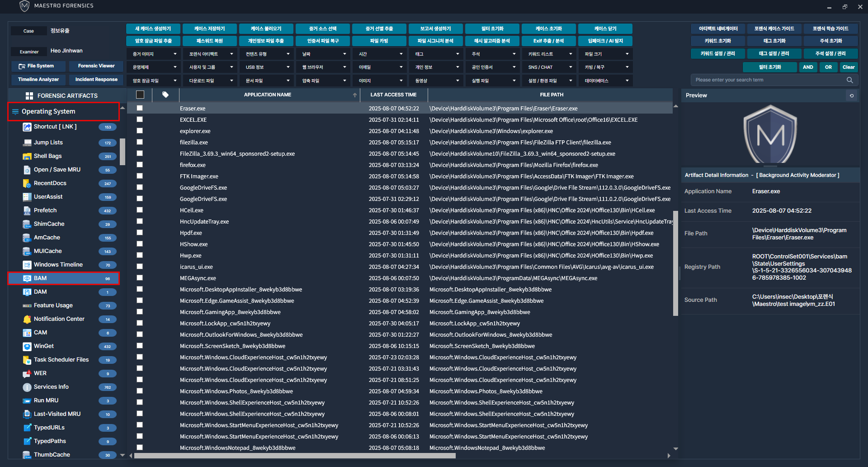
Task: Expand the SNS / CHAT dropdown
Action: click(x=549, y=67)
